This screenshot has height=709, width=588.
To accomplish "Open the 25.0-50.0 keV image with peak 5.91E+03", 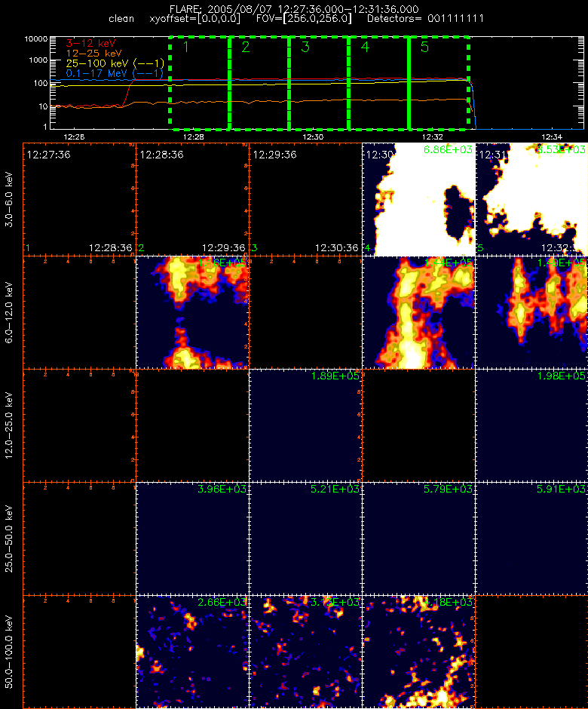I will [531, 539].
